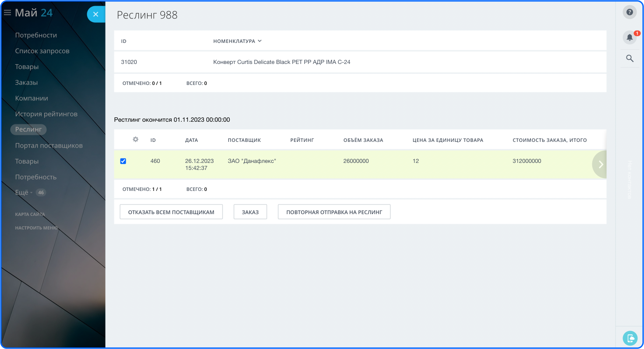The width and height of the screenshot is (644, 349).
Task: Click the Май 24 logo
Action: [x=34, y=13]
